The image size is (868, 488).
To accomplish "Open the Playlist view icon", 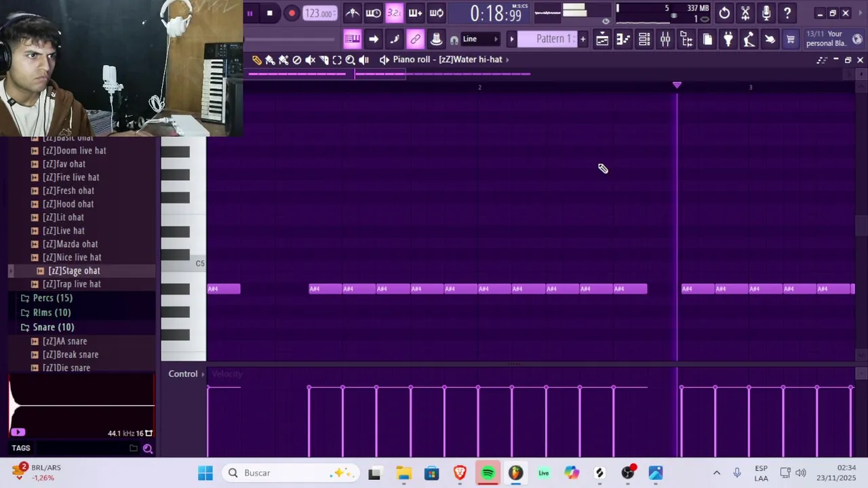I will pos(602,39).
